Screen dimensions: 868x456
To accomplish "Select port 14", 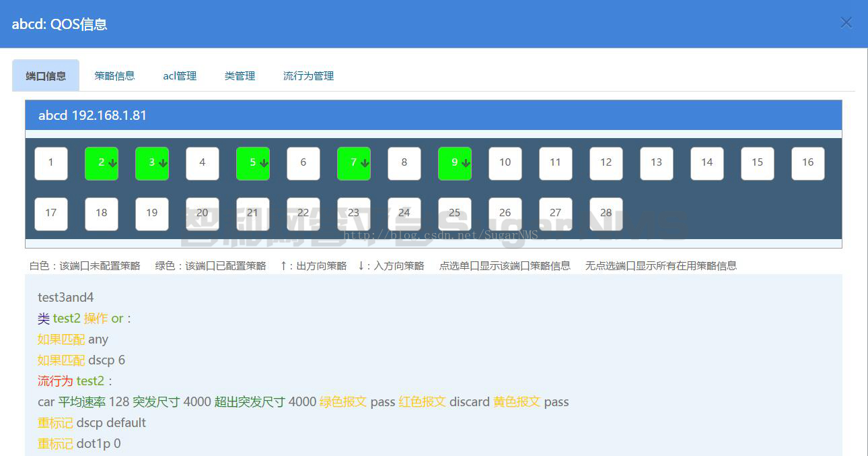I will (x=707, y=164).
